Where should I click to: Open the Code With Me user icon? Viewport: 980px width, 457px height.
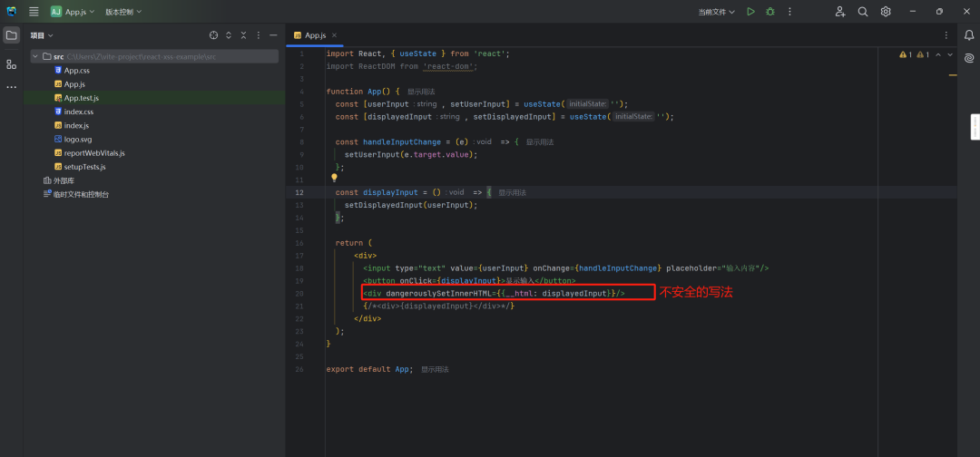840,11
